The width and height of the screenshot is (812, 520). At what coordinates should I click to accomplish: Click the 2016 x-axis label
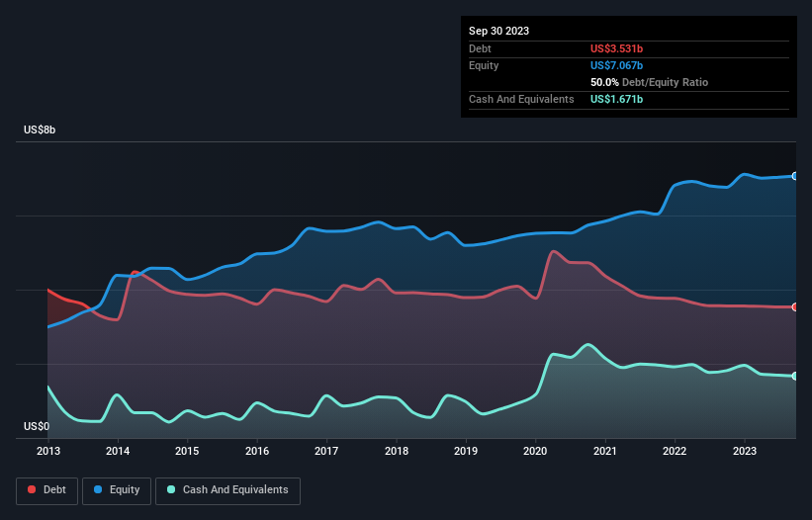point(257,451)
